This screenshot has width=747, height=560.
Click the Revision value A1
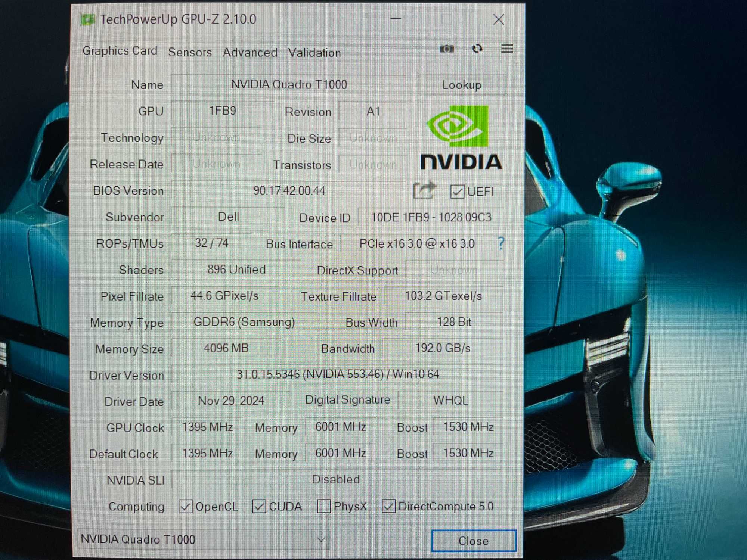(373, 111)
